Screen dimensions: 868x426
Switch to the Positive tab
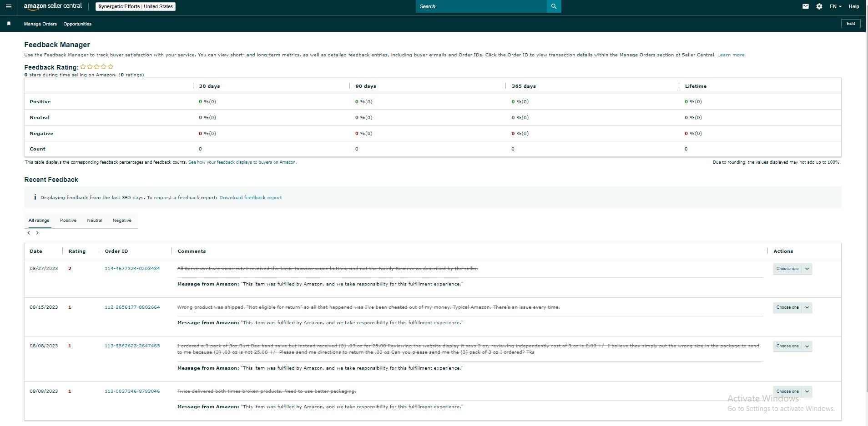point(68,221)
